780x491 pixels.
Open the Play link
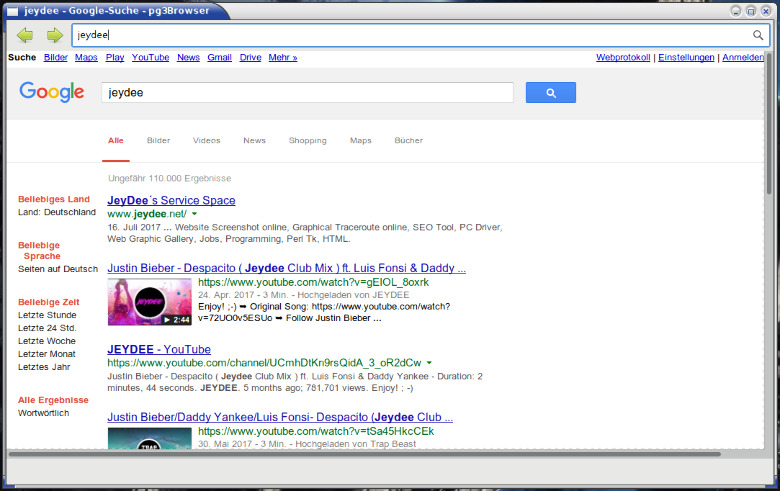pyautogui.click(x=115, y=57)
